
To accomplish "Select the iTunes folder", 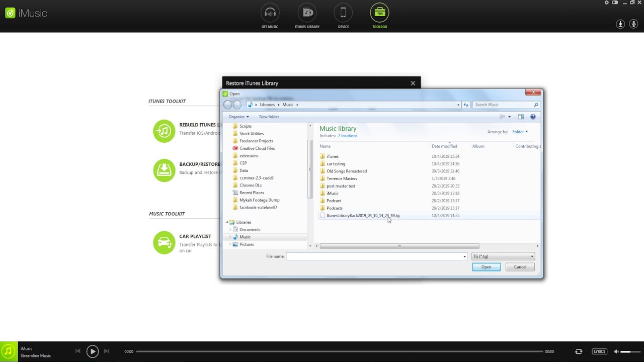I will point(333,156).
